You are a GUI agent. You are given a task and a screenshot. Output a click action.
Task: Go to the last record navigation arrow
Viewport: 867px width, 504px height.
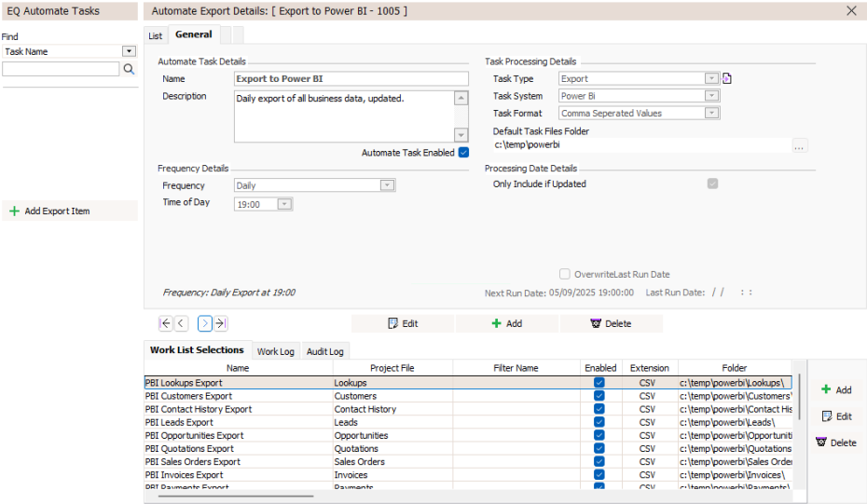click(x=220, y=323)
